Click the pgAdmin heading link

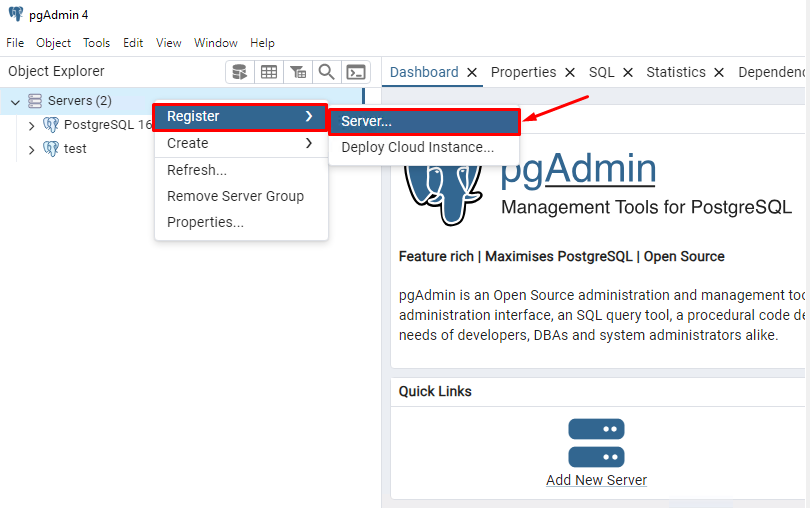pyautogui.click(x=578, y=170)
